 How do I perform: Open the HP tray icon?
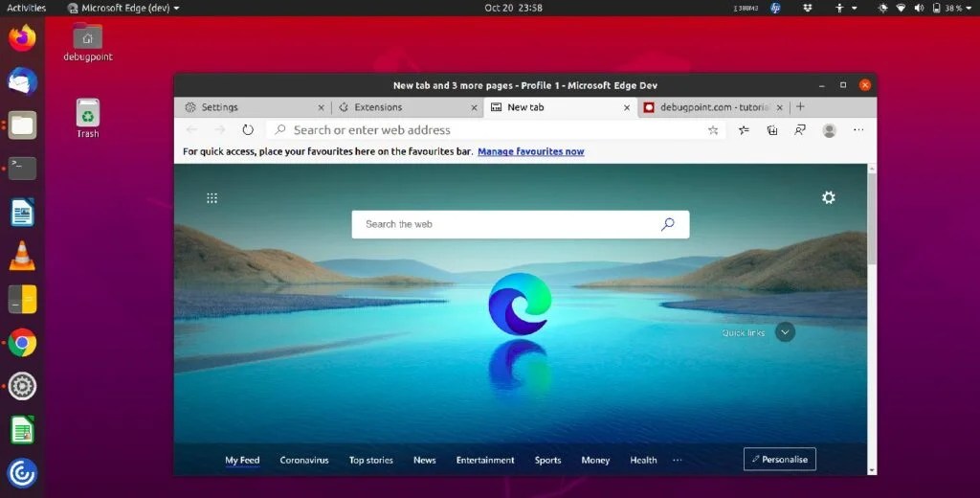775,8
